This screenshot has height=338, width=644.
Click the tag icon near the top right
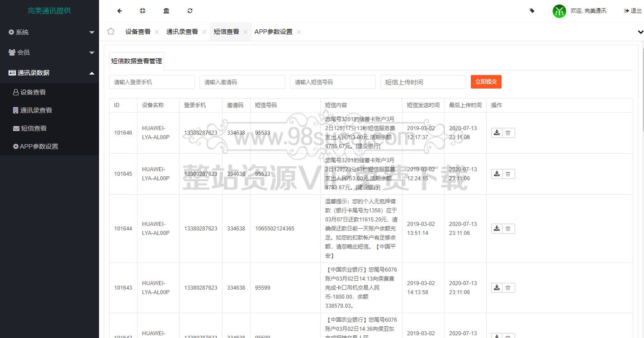pos(532,10)
